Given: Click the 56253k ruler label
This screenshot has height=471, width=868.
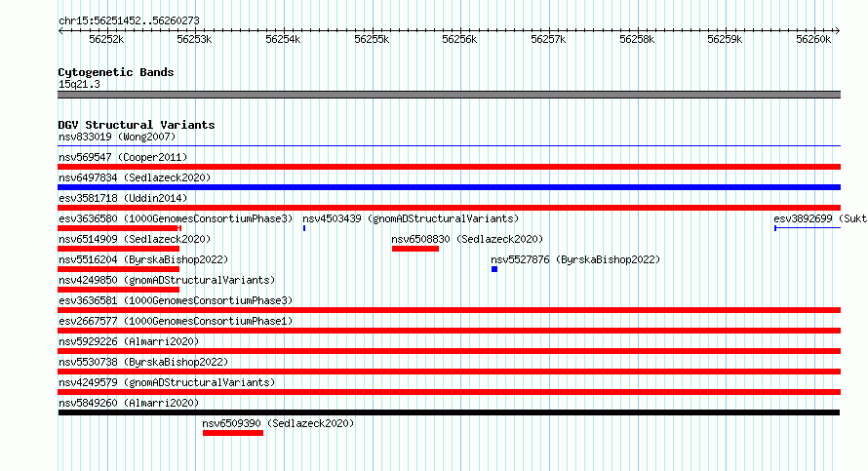Looking at the screenshot, I should pyautogui.click(x=194, y=39).
